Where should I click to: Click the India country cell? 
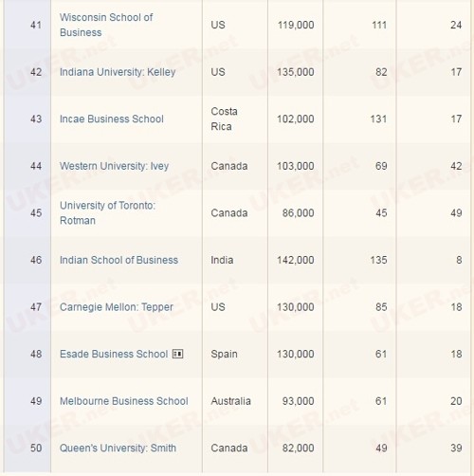pyautogui.click(x=235, y=260)
